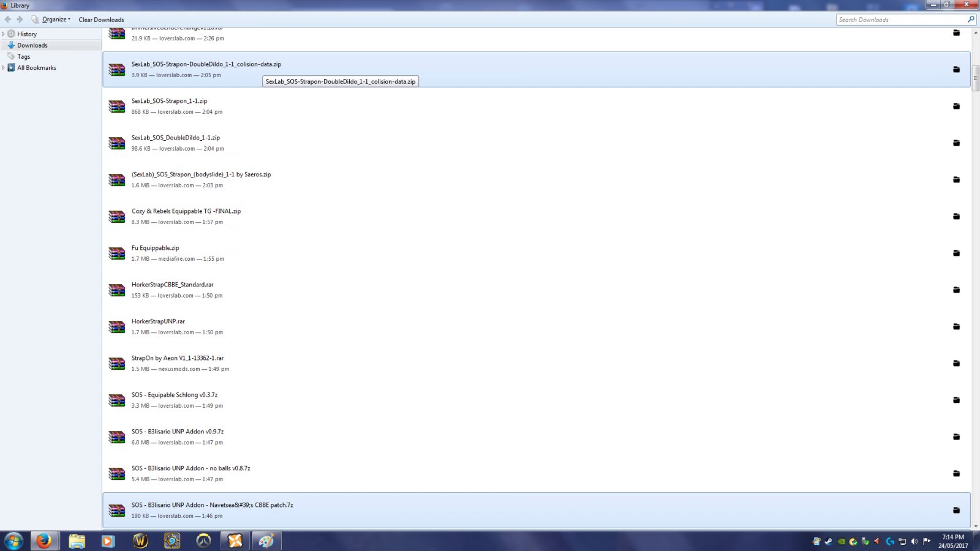Image resolution: width=980 pixels, height=551 pixels.
Task: Select the Cozy & Rebels Equippable TG -FINAL.zip name
Action: [x=186, y=211]
